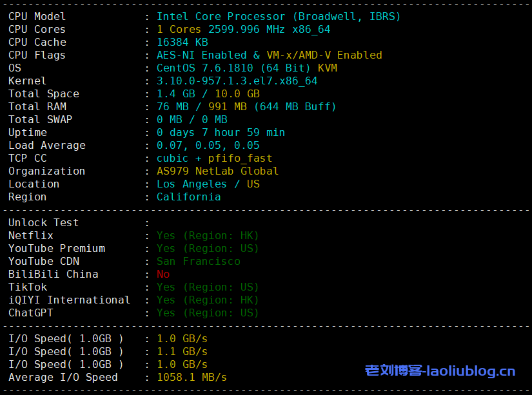Viewport: 532px width, 395px height.
Task: Click the Uptime value text
Action: (x=221, y=133)
